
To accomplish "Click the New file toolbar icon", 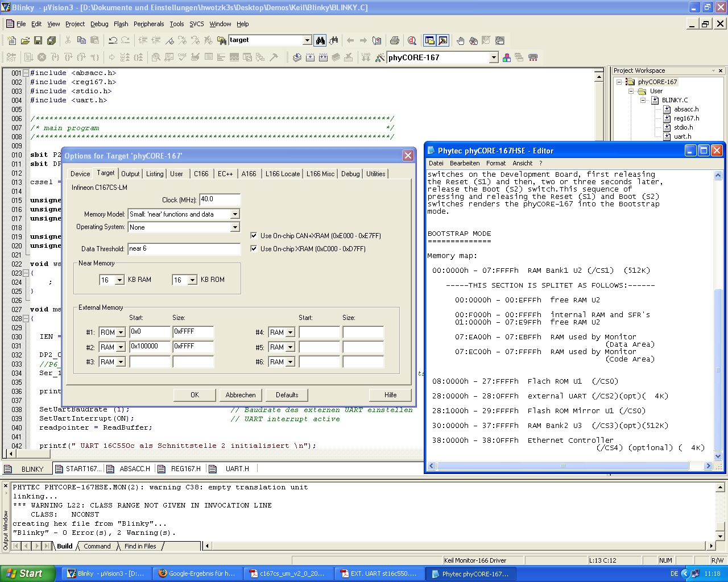I will click(x=12, y=40).
